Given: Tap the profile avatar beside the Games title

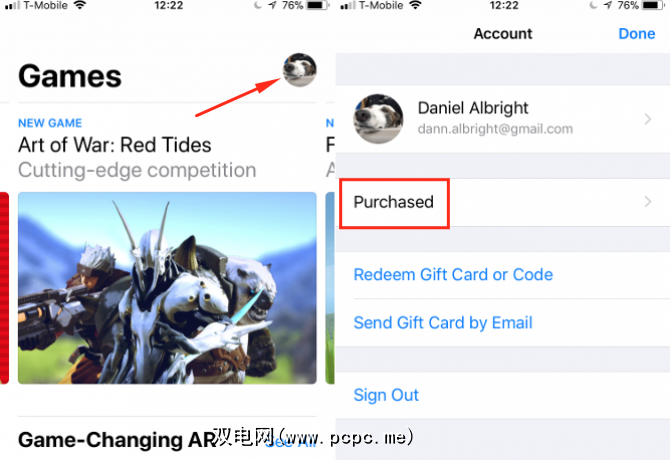Looking at the screenshot, I should click(x=300, y=70).
